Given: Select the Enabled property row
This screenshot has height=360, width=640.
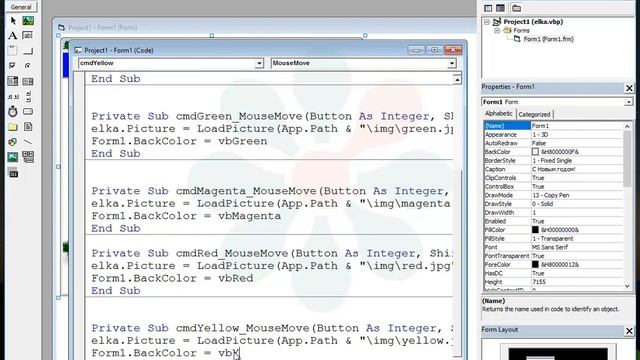Looking at the screenshot, I should [x=553, y=221].
